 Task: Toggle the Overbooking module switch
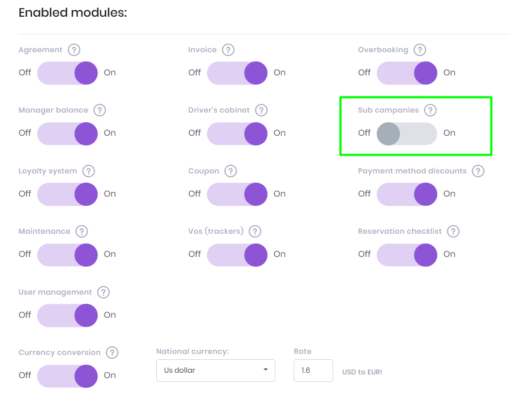[406, 73]
